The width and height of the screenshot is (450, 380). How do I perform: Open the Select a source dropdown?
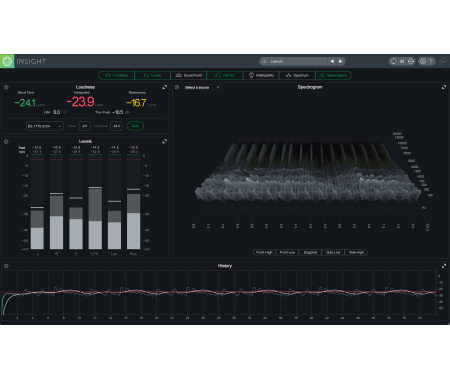pos(202,87)
